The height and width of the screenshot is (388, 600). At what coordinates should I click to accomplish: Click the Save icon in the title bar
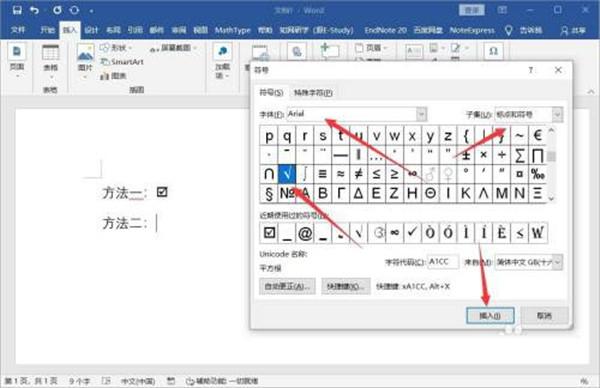[17, 10]
